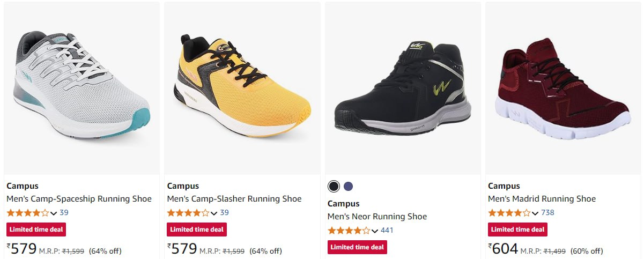Click ₹604 price of Madrid shoe

pyautogui.click(x=504, y=249)
